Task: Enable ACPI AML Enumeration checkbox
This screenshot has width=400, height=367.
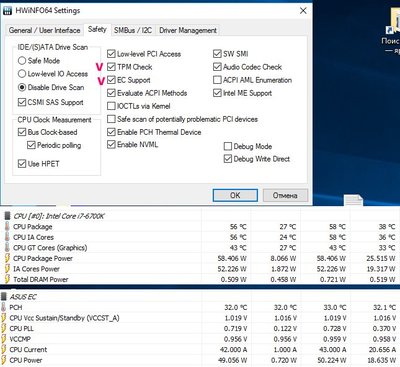Action: tap(217, 80)
